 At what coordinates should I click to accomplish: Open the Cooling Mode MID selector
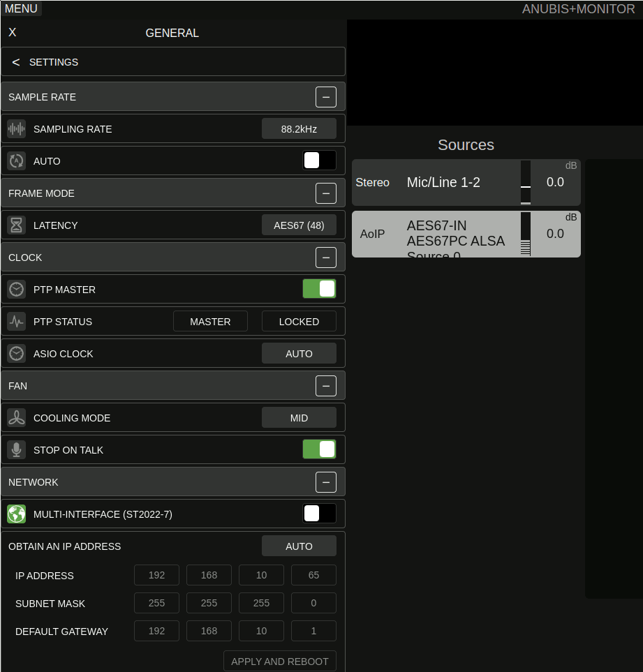click(x=299, y=418)
